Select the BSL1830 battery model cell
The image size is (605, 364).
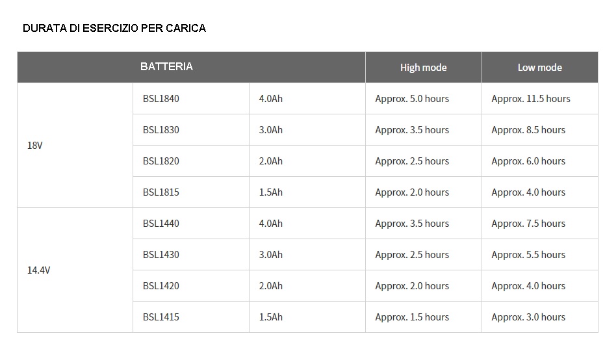[x=161, y=130]
